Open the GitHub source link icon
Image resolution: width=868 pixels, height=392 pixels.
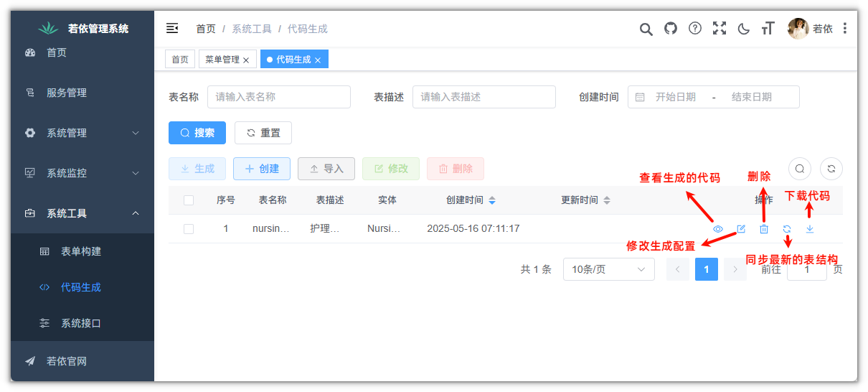click(x=671, y=29)
